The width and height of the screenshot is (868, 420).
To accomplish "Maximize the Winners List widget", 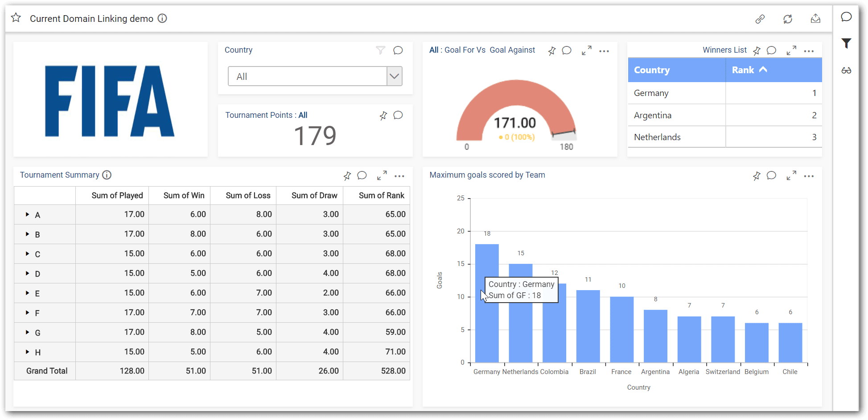I will click(791, 50).
